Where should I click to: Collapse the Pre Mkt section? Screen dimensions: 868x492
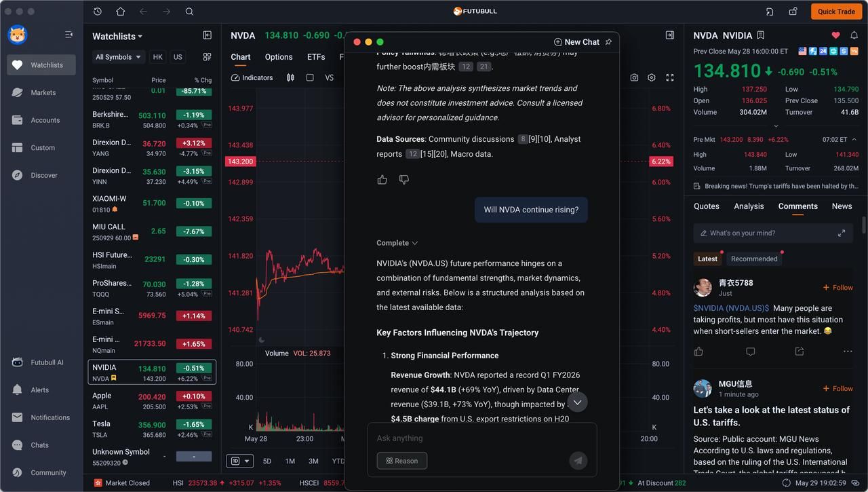tap(854, 139)
